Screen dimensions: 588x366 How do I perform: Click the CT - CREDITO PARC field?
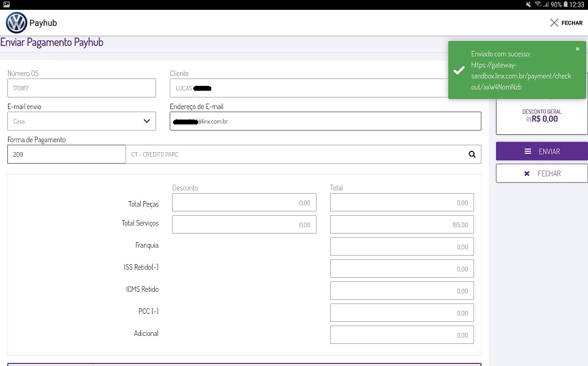click(303, 154)
